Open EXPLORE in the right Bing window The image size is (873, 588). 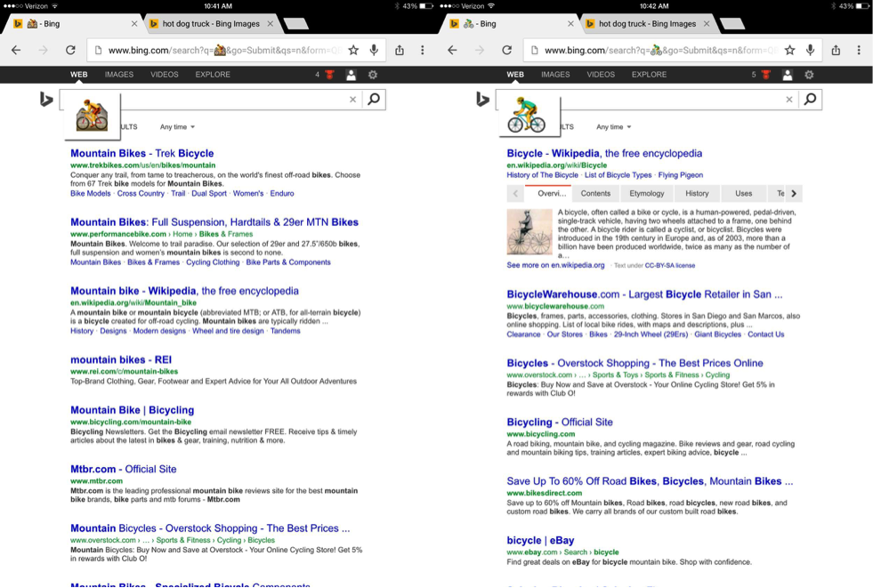tap(649, 75)
